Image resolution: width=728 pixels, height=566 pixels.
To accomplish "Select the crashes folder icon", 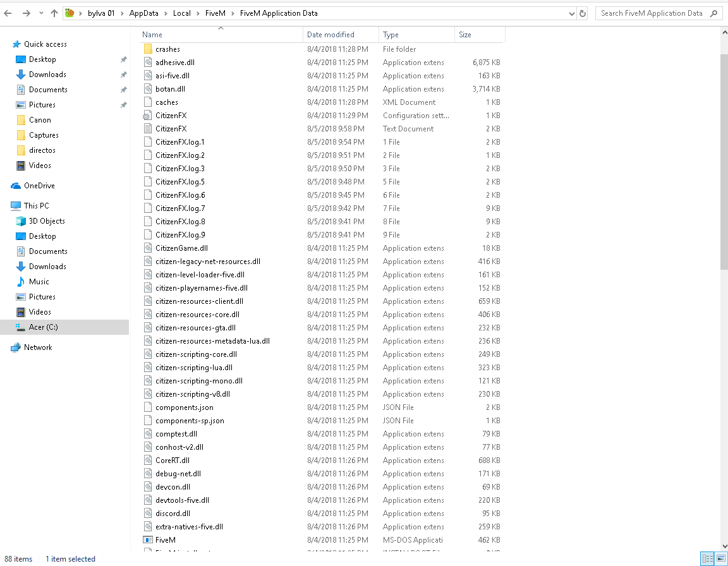I will click(x=148, y=49).
